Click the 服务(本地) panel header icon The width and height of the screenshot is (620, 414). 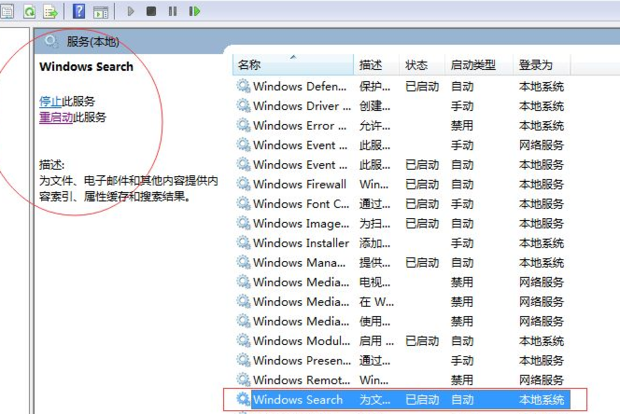click(51, 41)
